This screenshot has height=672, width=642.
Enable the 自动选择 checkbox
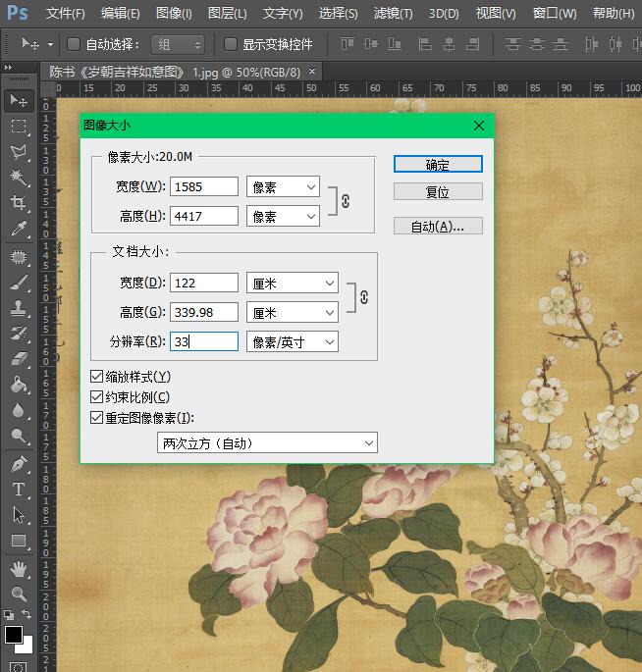point(74,44)
